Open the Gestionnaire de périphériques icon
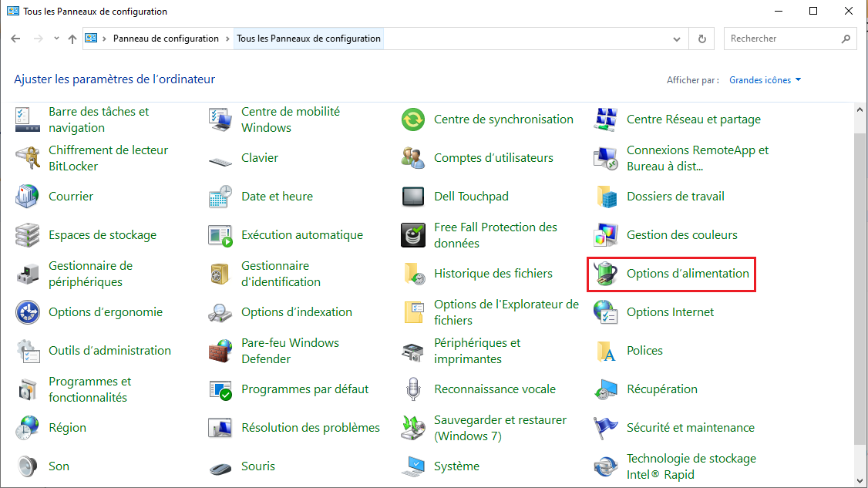The width and height of the screenshot is (868, 488). point(27,274)
